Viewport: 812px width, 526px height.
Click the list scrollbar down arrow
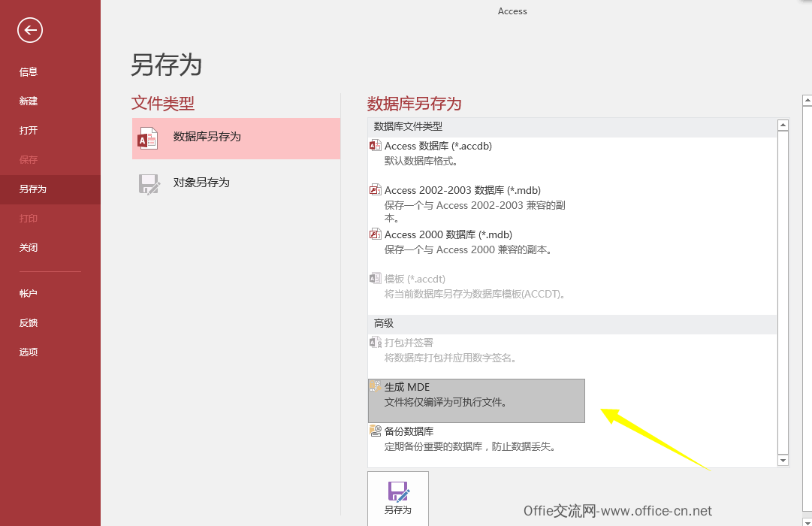coord(783,460)
